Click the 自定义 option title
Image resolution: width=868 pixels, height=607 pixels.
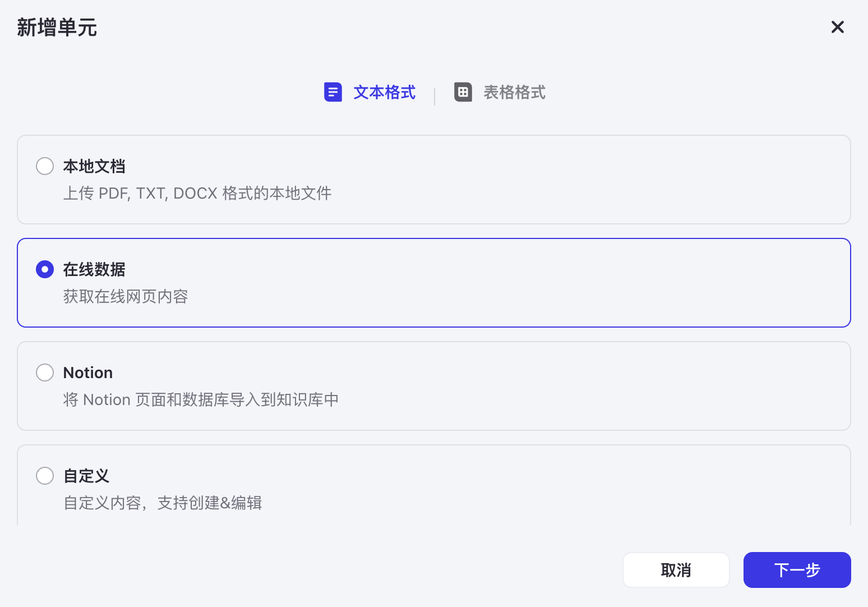[86, 476]
